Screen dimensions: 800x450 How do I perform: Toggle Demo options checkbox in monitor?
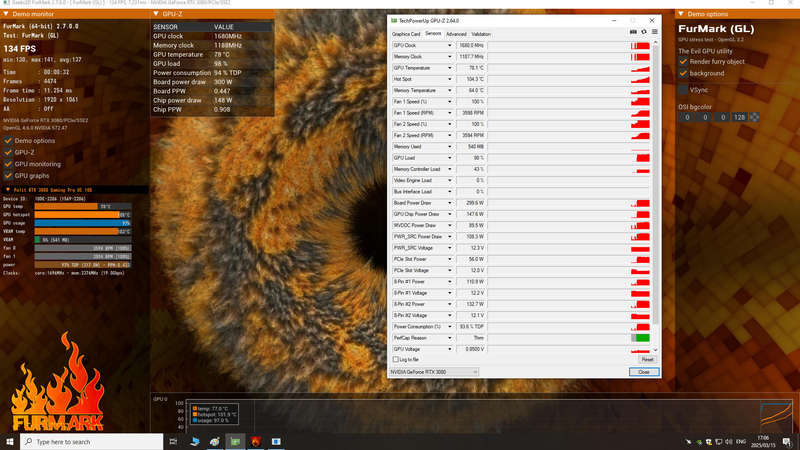(x=8, y=141)
